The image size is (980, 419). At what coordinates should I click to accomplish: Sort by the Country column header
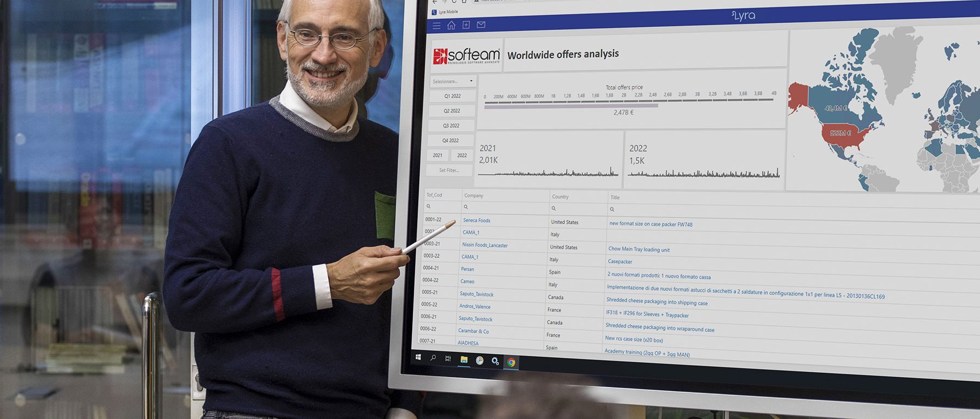coord(560,196)
